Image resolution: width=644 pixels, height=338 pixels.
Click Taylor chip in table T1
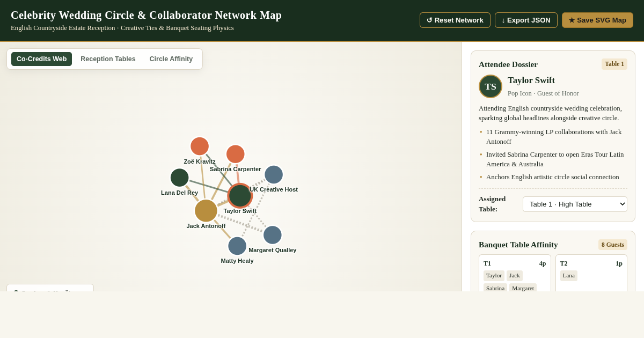point(494,276)
